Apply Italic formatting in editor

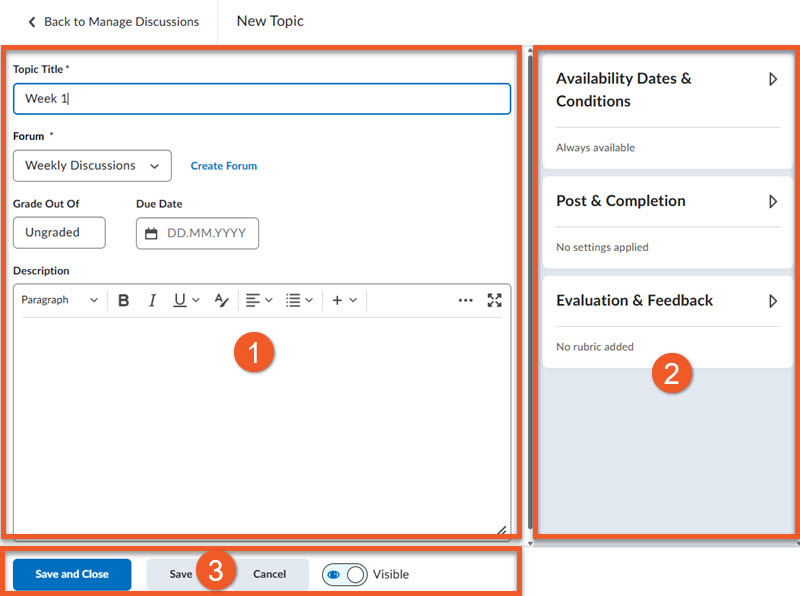coord(152,300)
